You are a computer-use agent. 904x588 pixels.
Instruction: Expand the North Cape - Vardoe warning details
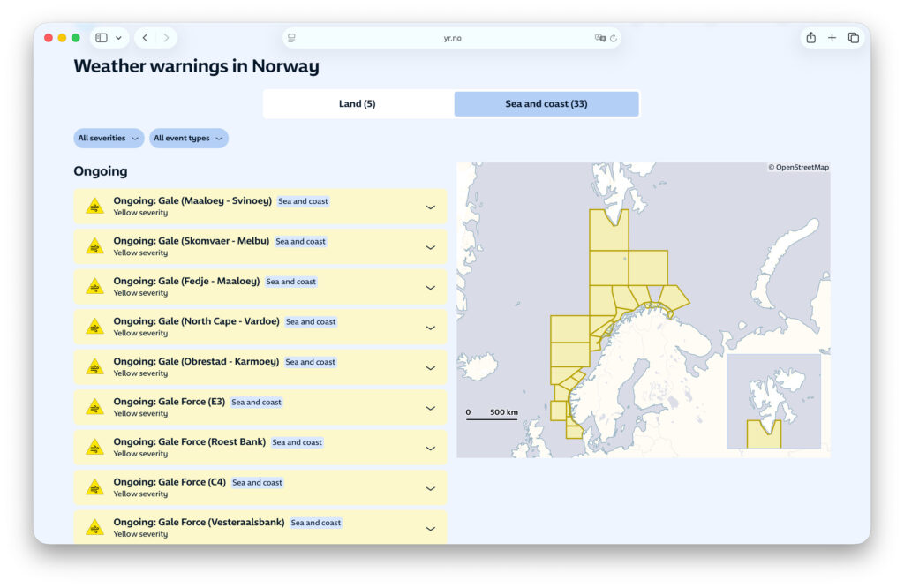(431, 326)
